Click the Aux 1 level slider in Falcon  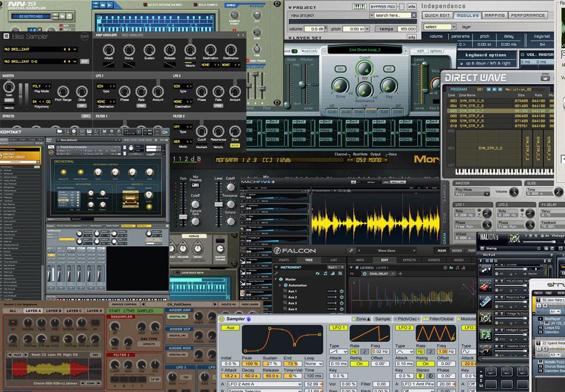331,291
